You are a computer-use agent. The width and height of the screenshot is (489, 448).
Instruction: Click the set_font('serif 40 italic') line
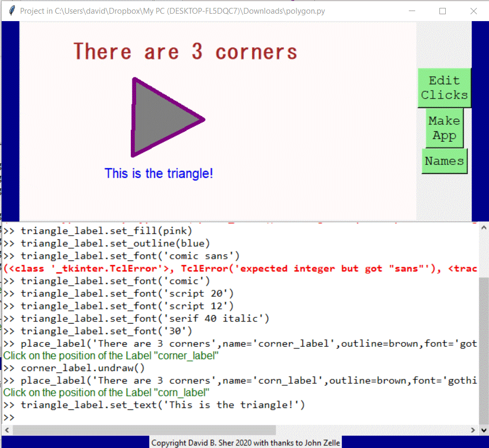point(136,318)
